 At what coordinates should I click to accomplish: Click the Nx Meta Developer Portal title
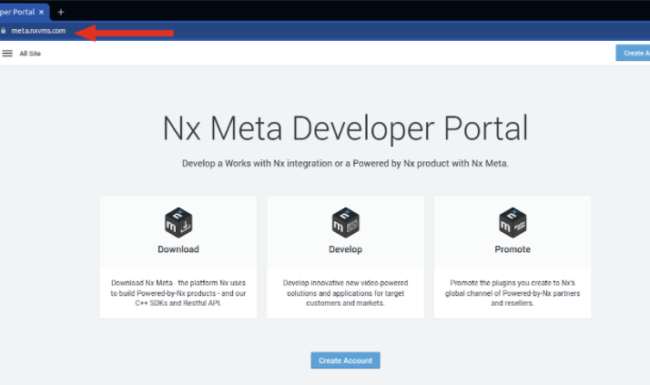coord(345,128)
